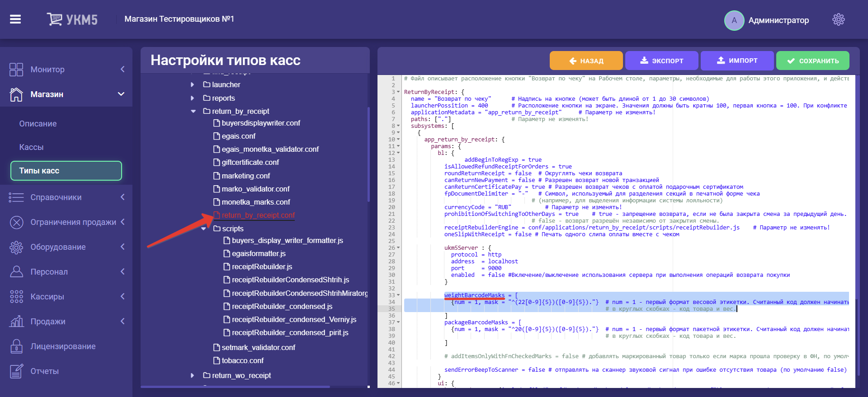Click the file tree vertical scrollbar
Screen dimensions: 868x397
coord(368,154)
